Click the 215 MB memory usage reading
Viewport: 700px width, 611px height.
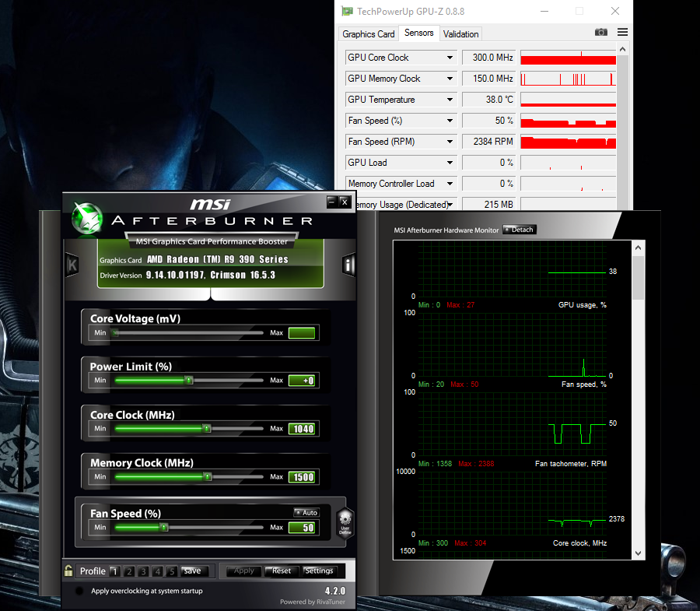point(489,205)
